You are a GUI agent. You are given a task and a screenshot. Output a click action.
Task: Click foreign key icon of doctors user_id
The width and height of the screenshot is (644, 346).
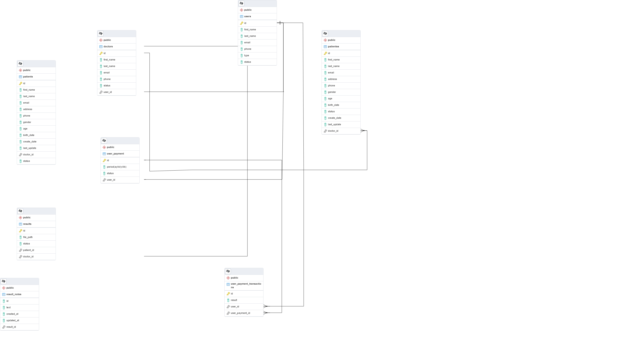click(101, 92)
